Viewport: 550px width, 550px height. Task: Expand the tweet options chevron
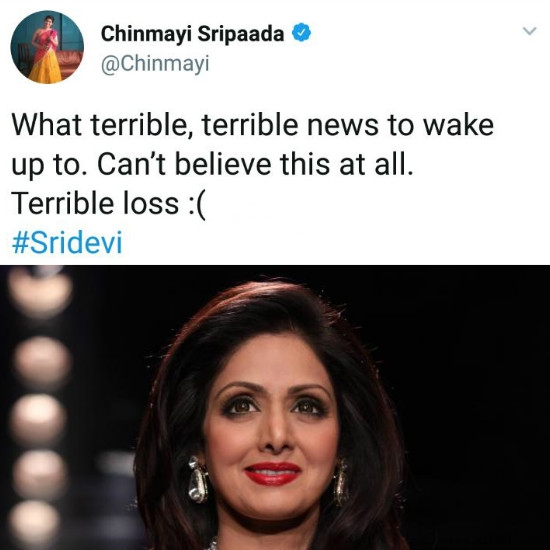tap(529, 31)
